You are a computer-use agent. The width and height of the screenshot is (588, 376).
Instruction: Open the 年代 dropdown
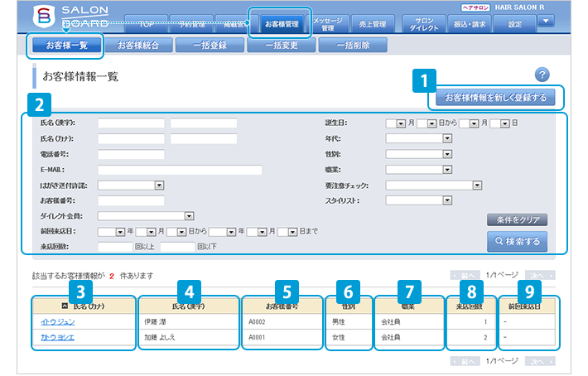pos(418,138)
